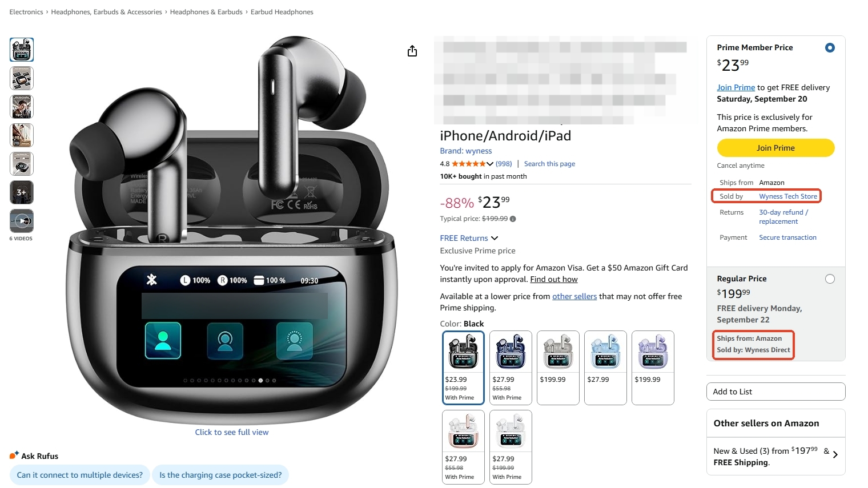Click arrow next to Other sellers offers
This screenshot has width=868, height=488.
click(835, 455)
